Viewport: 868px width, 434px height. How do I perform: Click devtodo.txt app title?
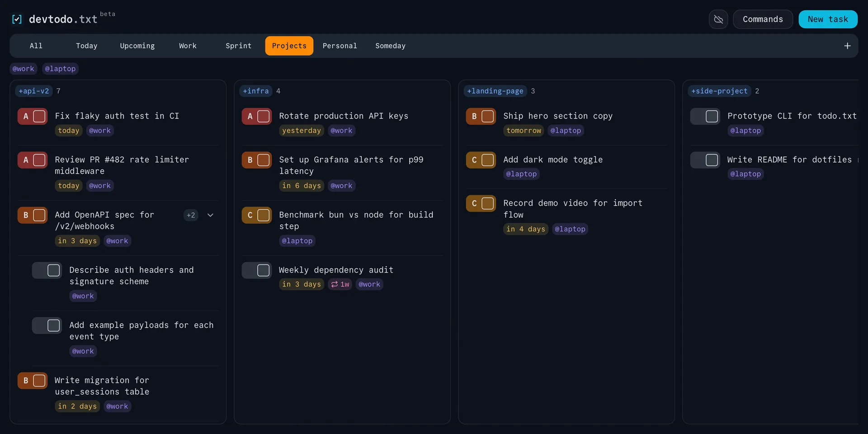tap(63, 19)
